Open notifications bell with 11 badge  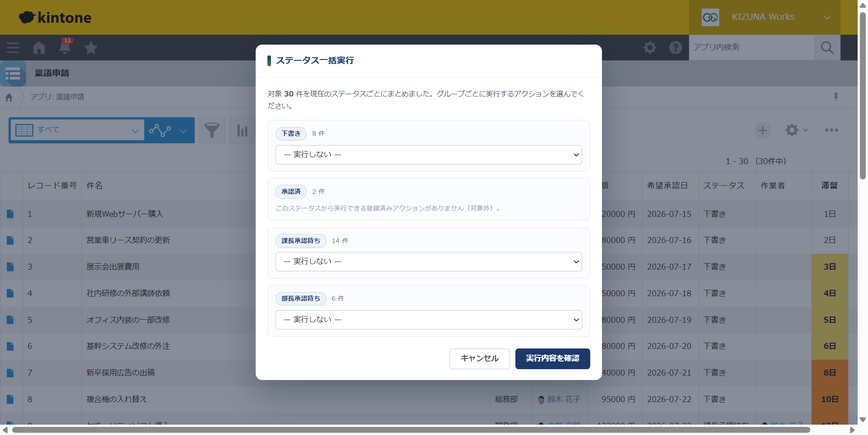[x=65, y=46]
